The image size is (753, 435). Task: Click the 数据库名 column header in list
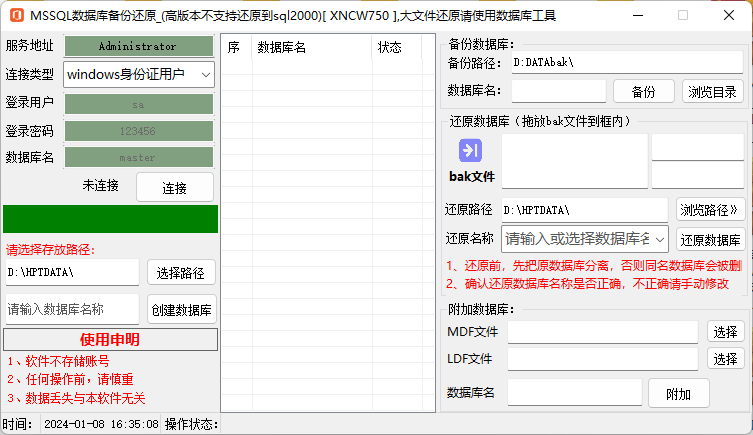click(x=312, y=47)
